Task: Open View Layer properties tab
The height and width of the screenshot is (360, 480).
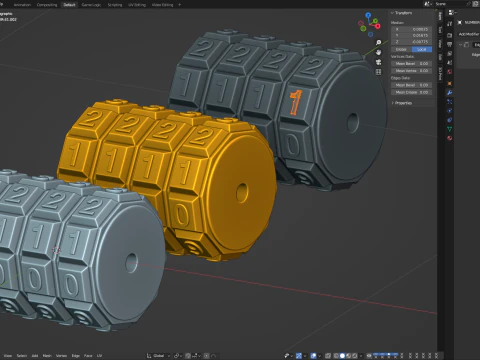Action: pos(449,53)
